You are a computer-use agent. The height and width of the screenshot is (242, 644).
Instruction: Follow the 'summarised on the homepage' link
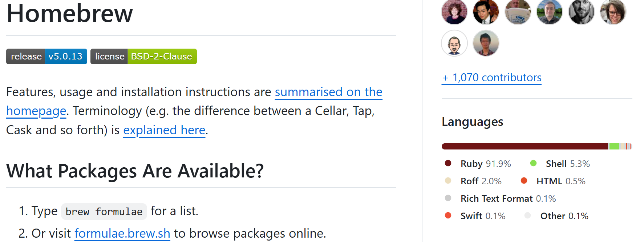click(x=328, y=92)
